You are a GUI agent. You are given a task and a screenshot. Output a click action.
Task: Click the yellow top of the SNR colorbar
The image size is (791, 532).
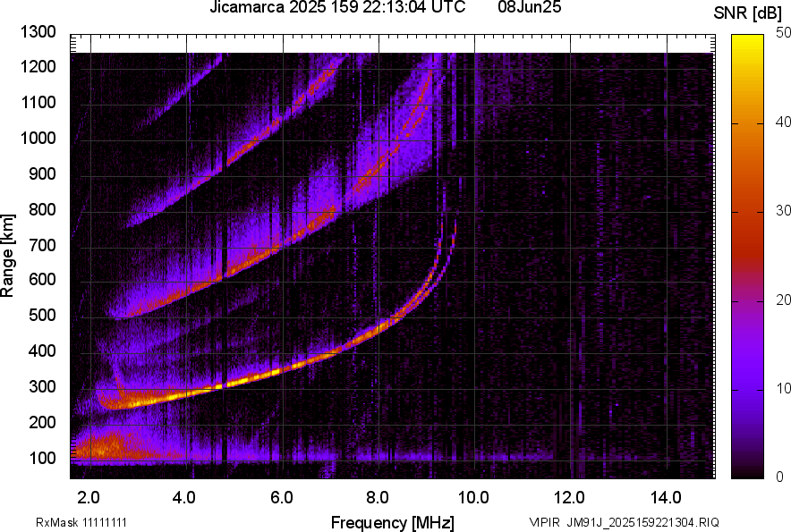[747, 39]
